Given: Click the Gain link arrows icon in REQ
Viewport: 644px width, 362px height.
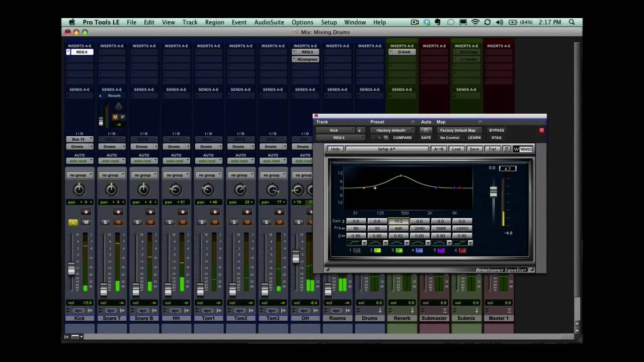Looking at the screenshot, I should [x=344, y=221].
